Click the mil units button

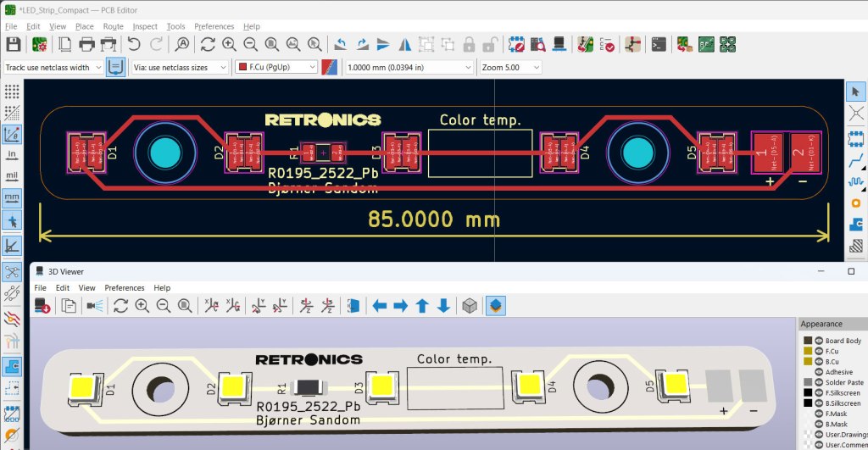[x=12, y=175]
